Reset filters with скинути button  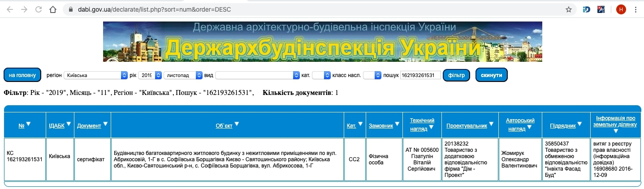tap(492, 75)
